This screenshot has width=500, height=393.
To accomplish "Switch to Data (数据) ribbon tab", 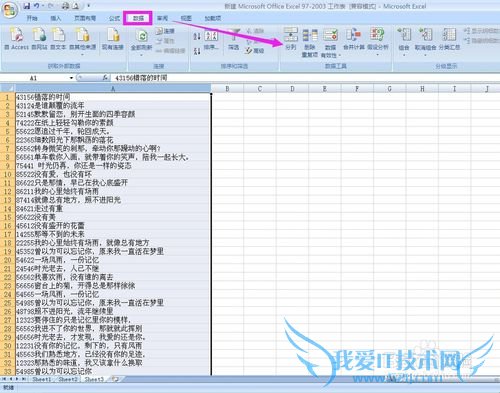I will coord(138,18).
